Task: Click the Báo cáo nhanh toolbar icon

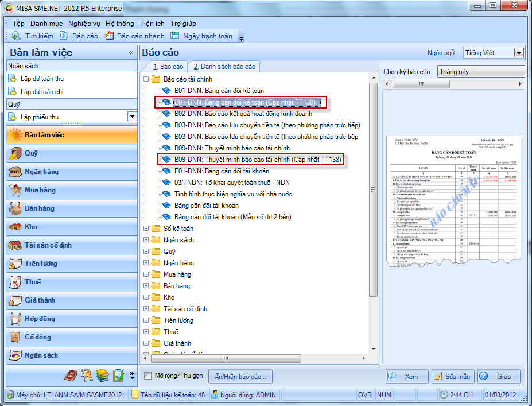Action: (109, 36)
